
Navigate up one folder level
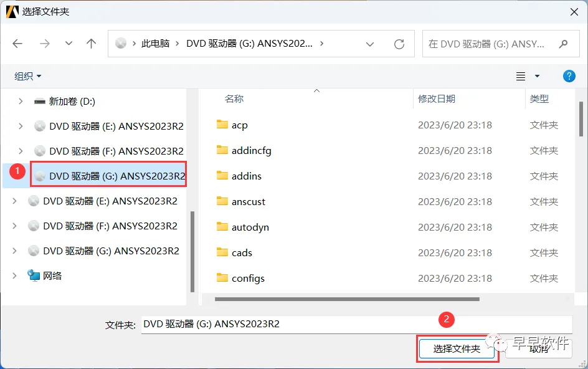(x=91, y=44)
